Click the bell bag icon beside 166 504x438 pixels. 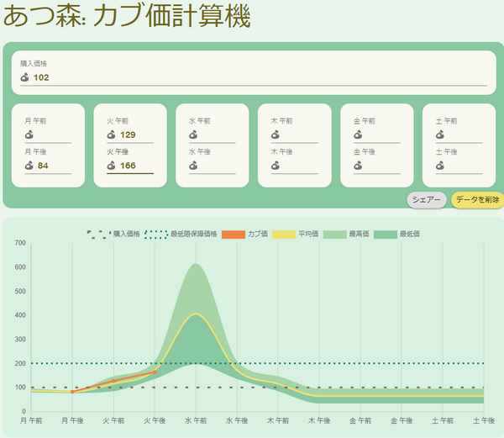click(111, 166)
